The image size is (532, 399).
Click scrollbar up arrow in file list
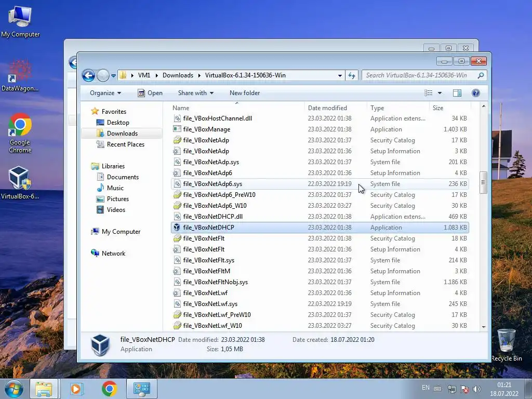coord(484,107)
